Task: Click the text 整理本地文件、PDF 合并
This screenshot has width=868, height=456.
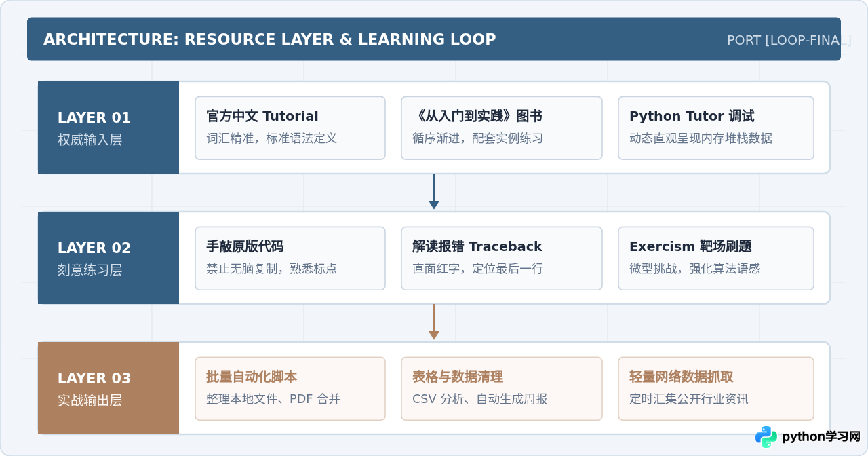Action: [x=273, y=399]
